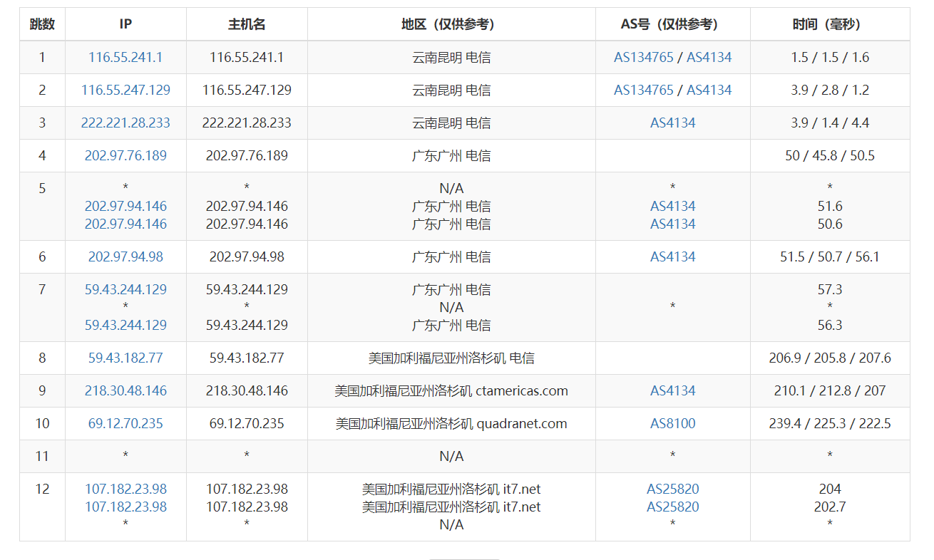Follow the 202.97.76.189 IP link

coord(125,156)
